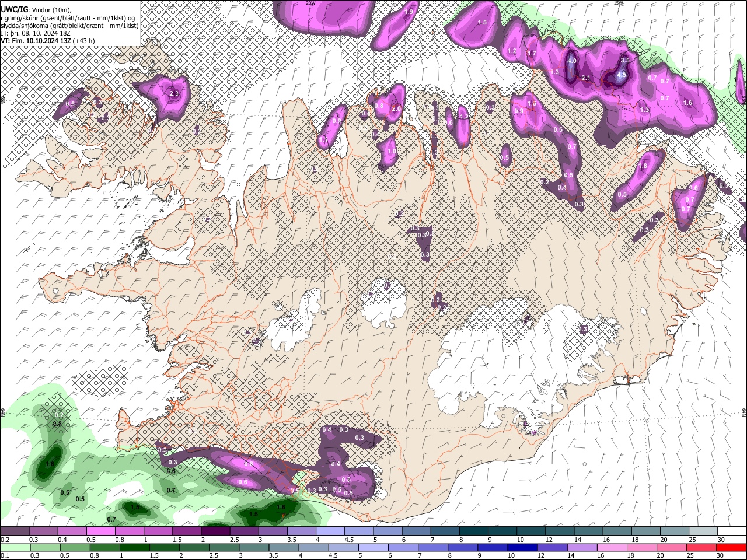Select the darkest purple 2–2.5 snow scale swatch
747x560 pixels.
[x=215, y=531]
